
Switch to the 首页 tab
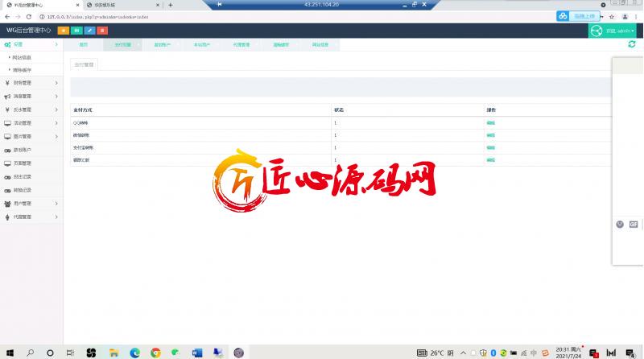[x=84, y=44]
